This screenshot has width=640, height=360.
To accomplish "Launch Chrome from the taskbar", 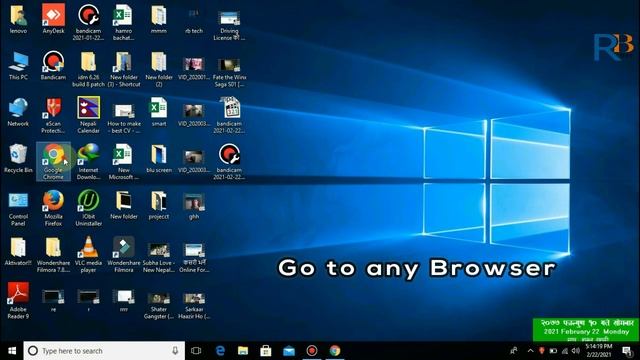I will [x=335, y=351].
